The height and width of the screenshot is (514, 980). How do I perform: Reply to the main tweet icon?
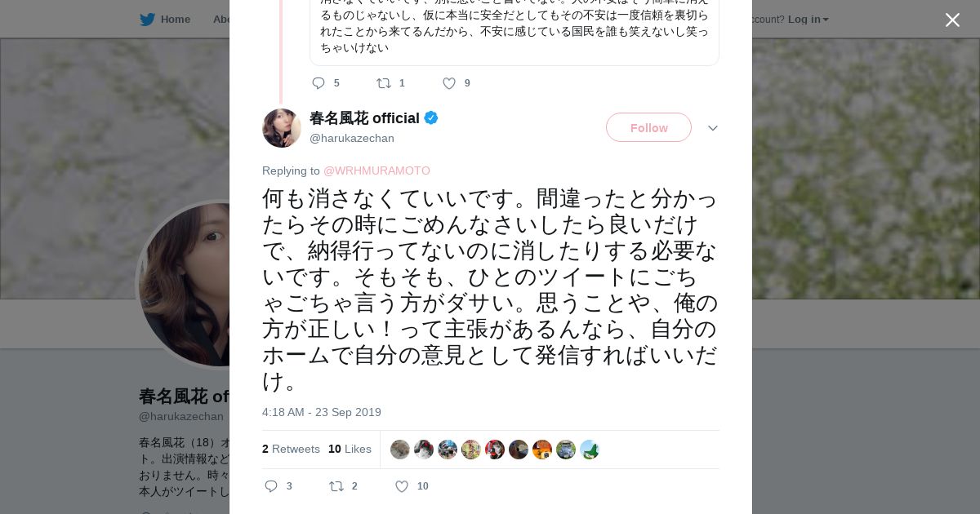pyautogui.click(x=272, y=486)
